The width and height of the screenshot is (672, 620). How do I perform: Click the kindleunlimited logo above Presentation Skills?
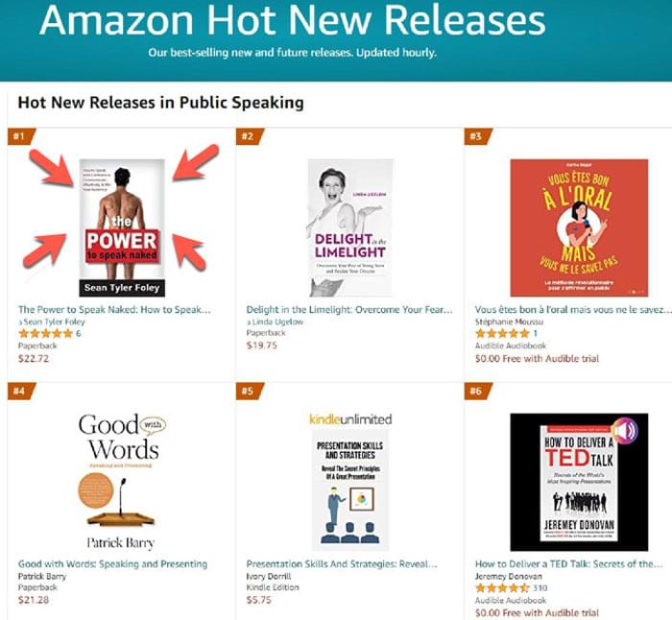[x=349, y=419]
